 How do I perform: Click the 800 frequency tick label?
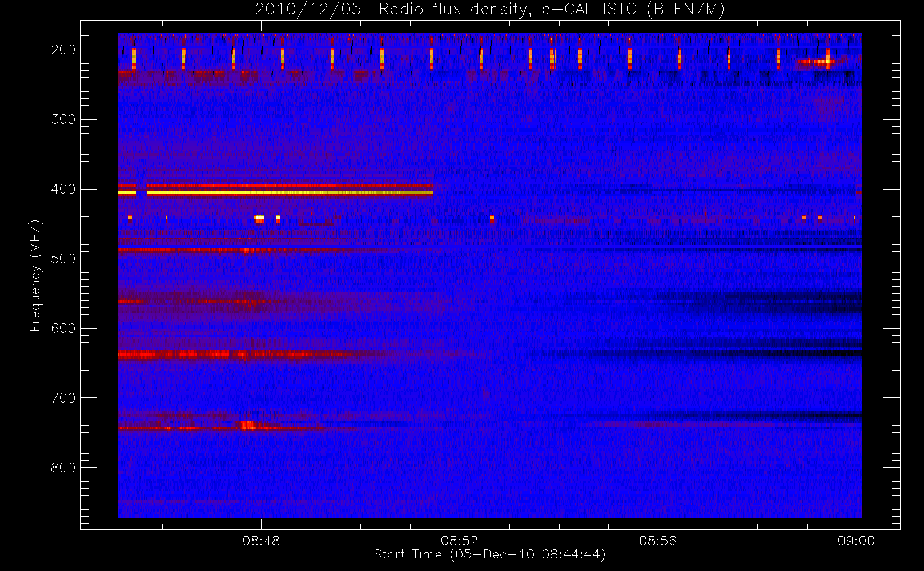(x=63, y=468)
